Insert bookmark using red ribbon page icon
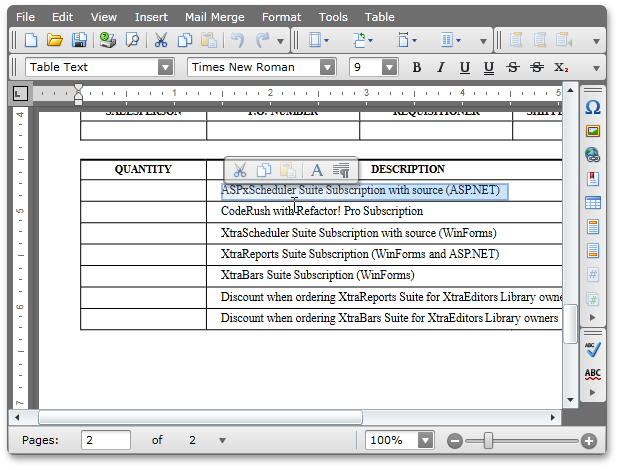Image resolution: width=620 pixels, height=470 pixels. (593, 179)
